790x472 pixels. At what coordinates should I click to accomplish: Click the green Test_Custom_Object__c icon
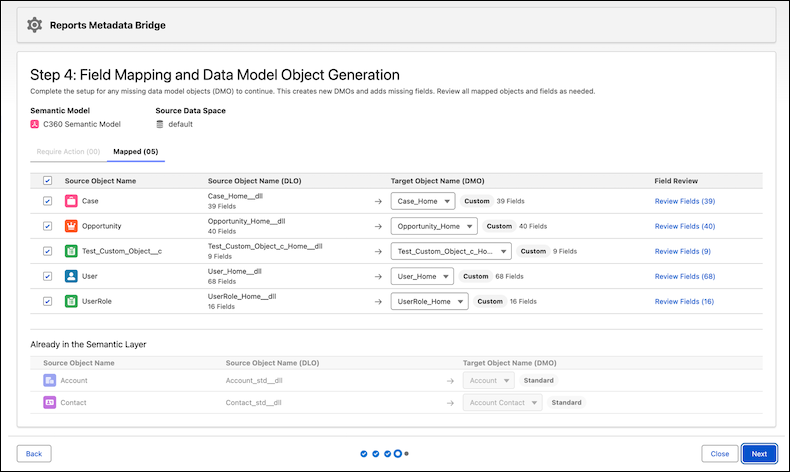71,251
